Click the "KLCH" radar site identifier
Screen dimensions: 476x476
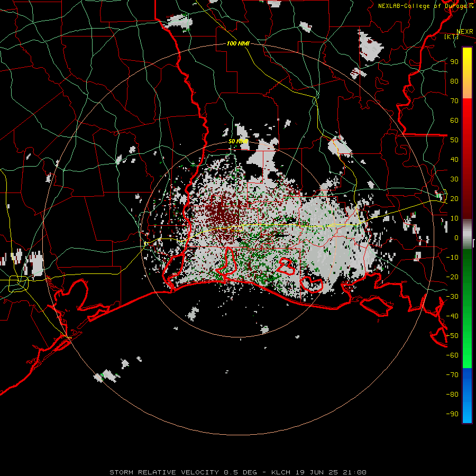click(x=281, y=472)
